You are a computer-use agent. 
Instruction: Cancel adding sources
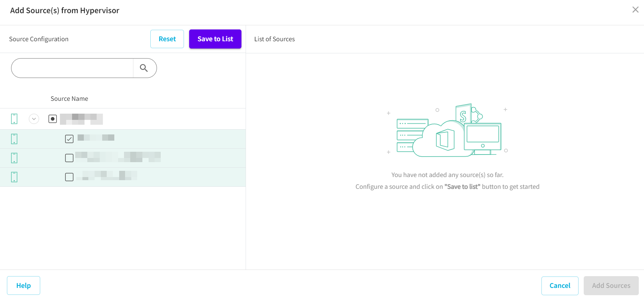[559, 285]
